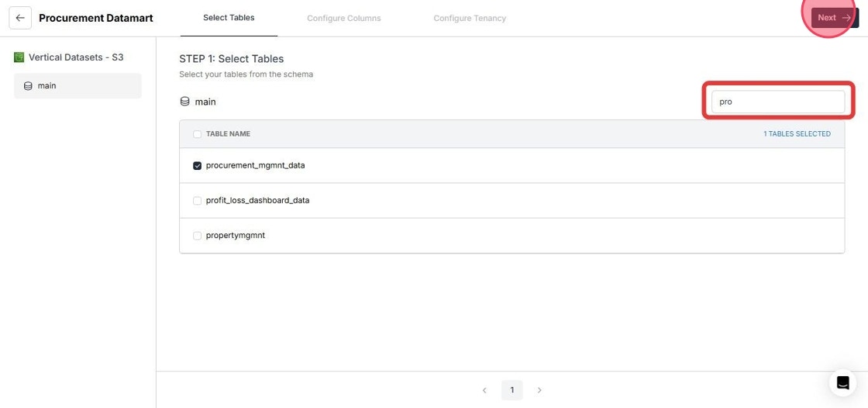The image size is (868, 408).
Task: Click the back arrow icon button
Action: coord(20,19)
